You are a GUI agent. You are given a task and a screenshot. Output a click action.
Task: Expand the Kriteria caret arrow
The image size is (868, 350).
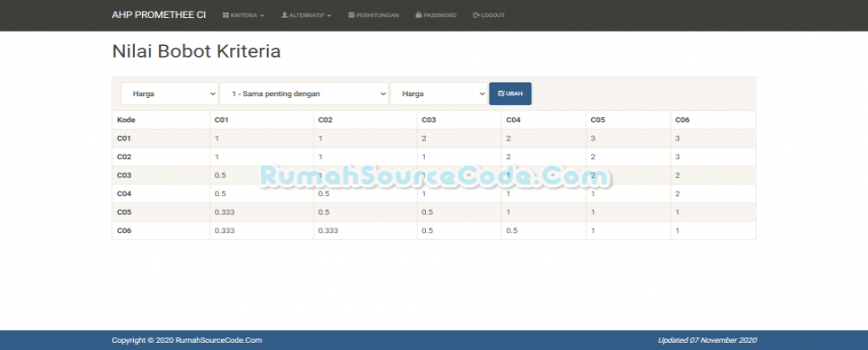tap(261, 15)
